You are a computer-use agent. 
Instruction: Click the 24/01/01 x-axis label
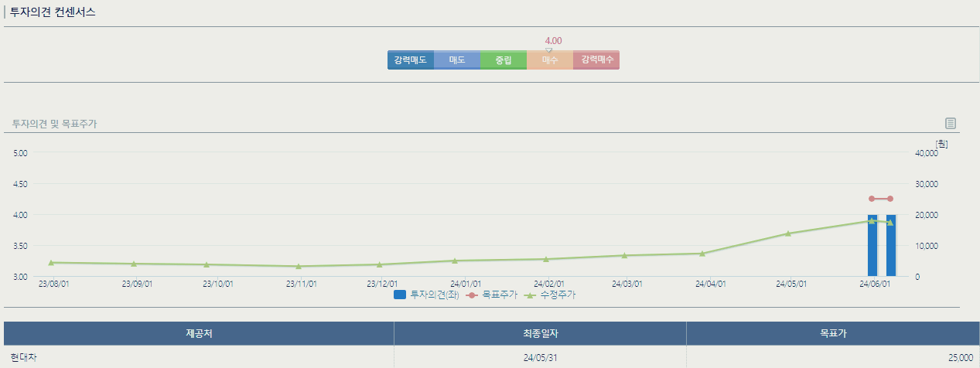466,284
